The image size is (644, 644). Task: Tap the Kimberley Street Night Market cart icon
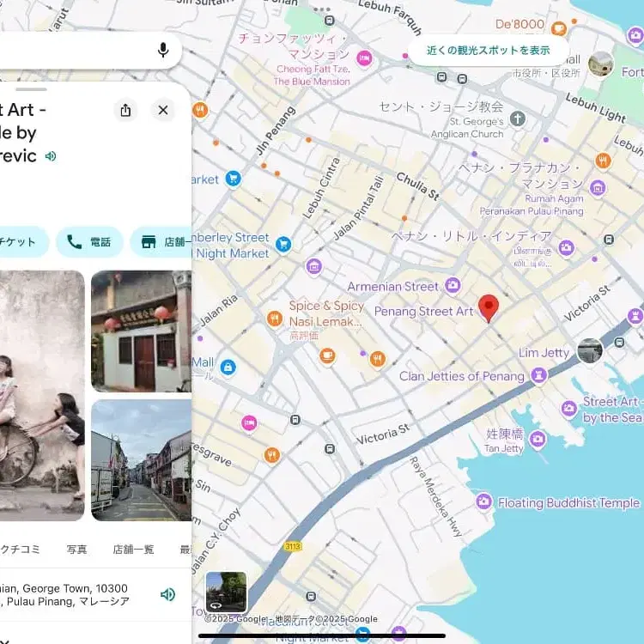[x=283, y=245]
